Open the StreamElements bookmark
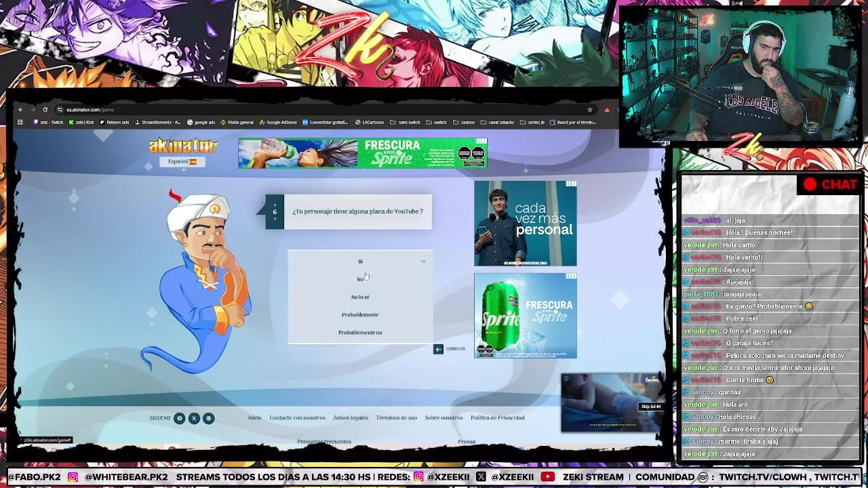This screenshot has height=488, width=868. pos(157,123)
